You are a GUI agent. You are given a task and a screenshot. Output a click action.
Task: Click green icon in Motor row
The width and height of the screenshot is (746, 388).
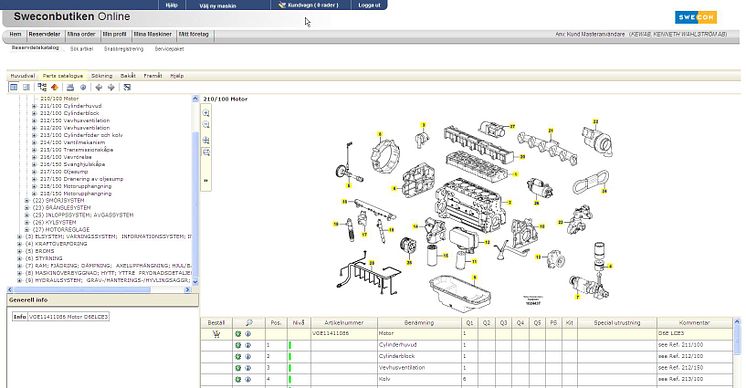(x=238, y=334)
